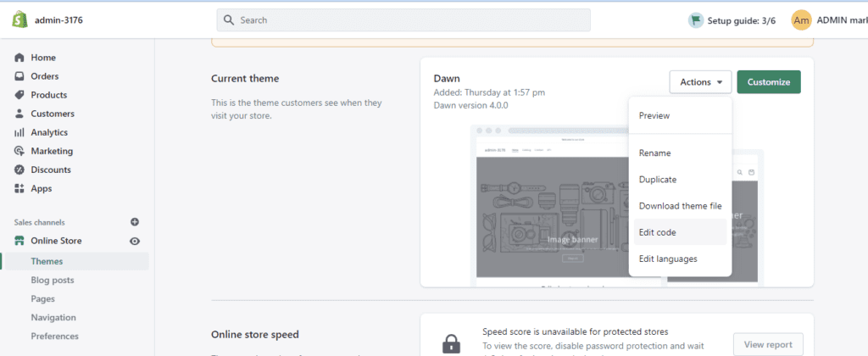This screenshot has width=868, height=356.
Task: Focus the Search input field
Action: 403,20
